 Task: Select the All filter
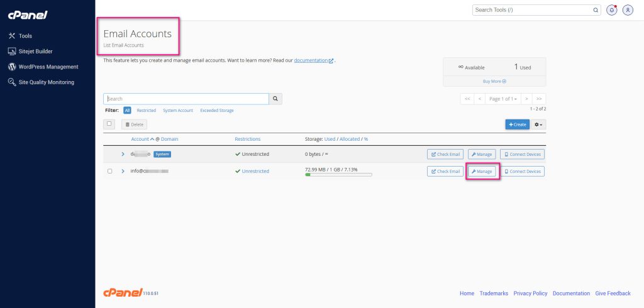pos(127,111)
